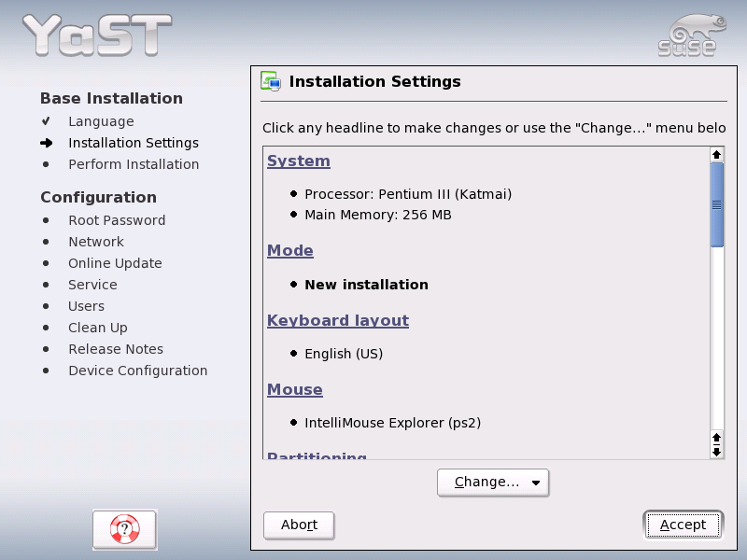Click the Installation Settings header icon
The height and width of the screenshot is (560, 747).
point(271,81)
